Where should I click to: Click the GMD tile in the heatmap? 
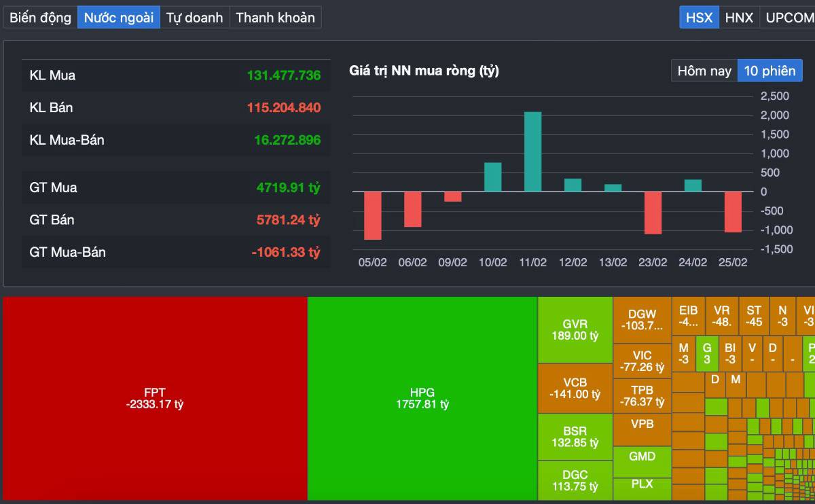coord(642,456)
